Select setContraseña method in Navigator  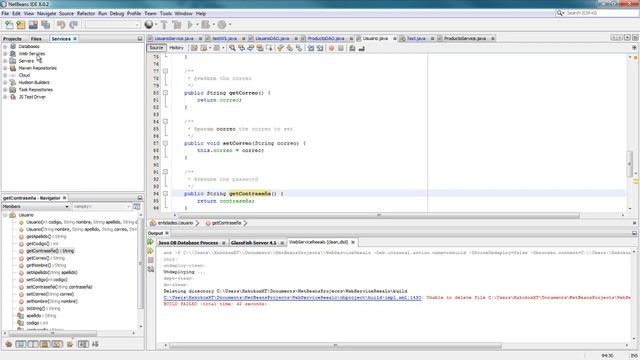coord(59,287)
